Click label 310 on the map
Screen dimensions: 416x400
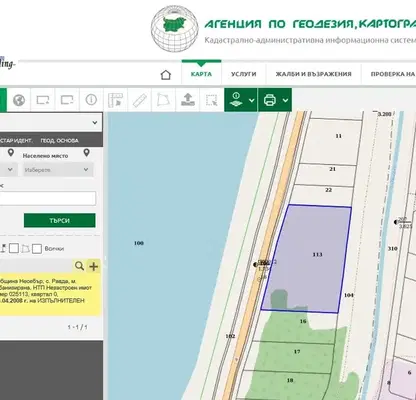click(x=393, y=249)
